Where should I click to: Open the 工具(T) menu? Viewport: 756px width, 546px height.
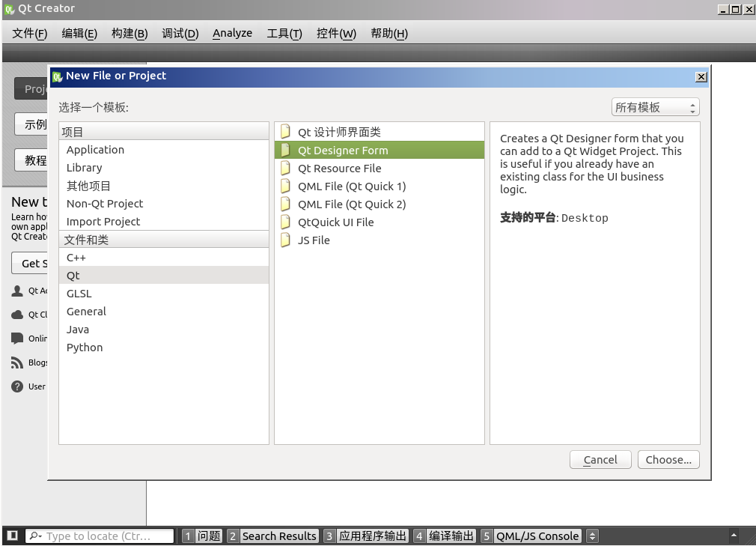(284, 33)
